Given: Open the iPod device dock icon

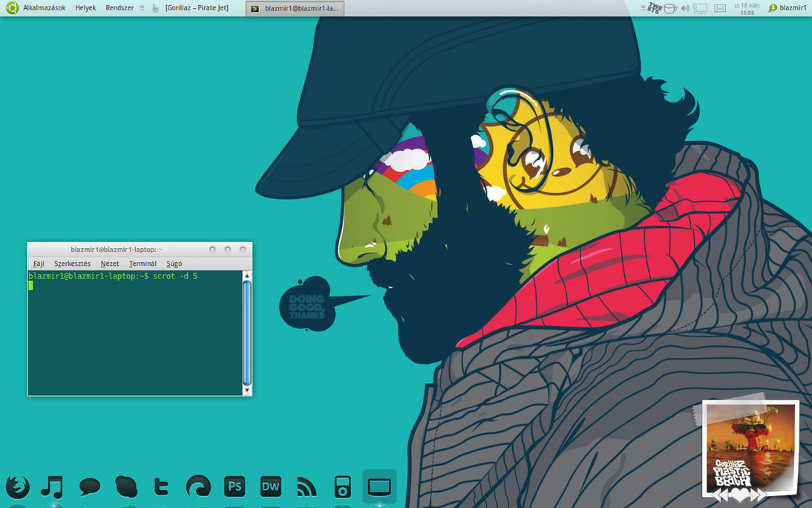Looking at the screenshot, I should point(342,486).
